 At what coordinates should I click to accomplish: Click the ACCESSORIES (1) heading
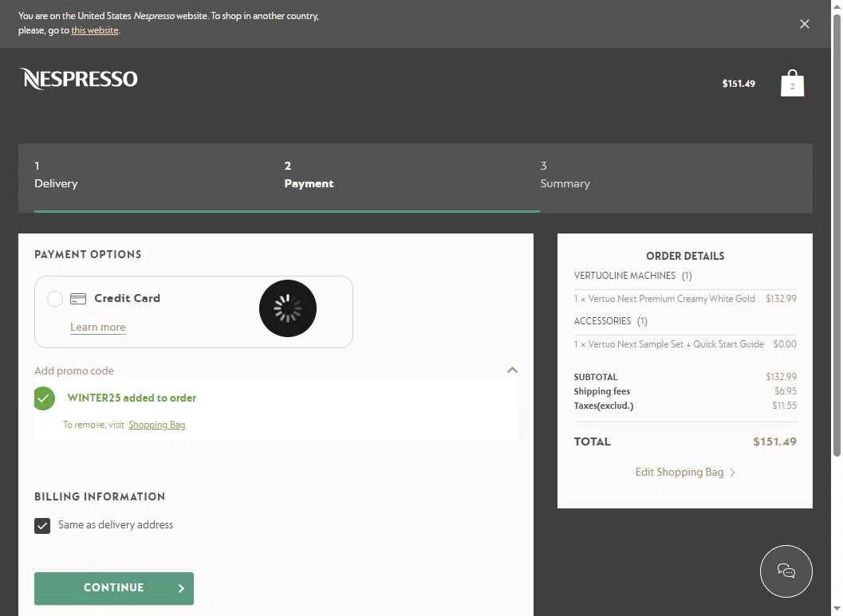[610, 320]
